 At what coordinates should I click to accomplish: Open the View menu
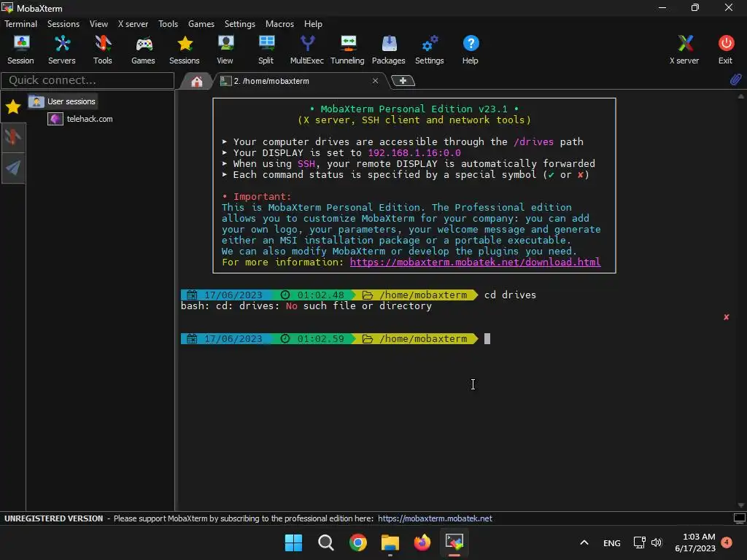pos(98,24)
